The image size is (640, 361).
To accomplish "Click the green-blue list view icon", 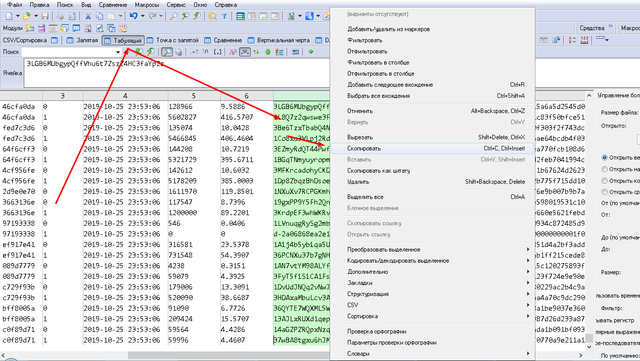I will pos(240,16).
